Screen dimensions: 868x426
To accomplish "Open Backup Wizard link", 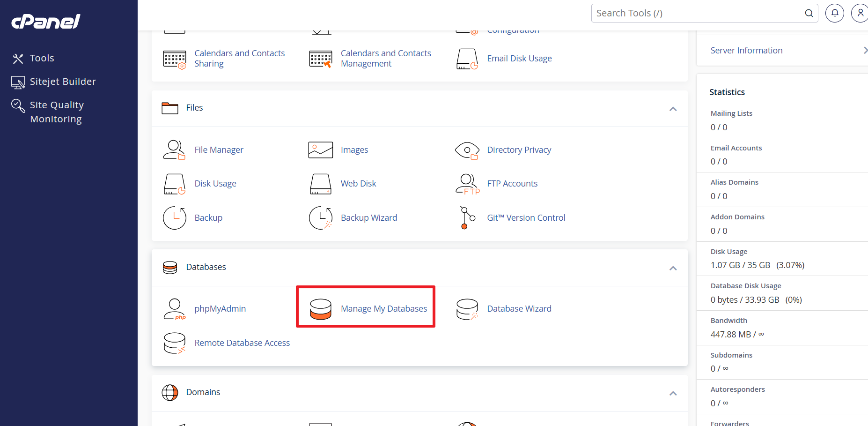I will point(369,218).
